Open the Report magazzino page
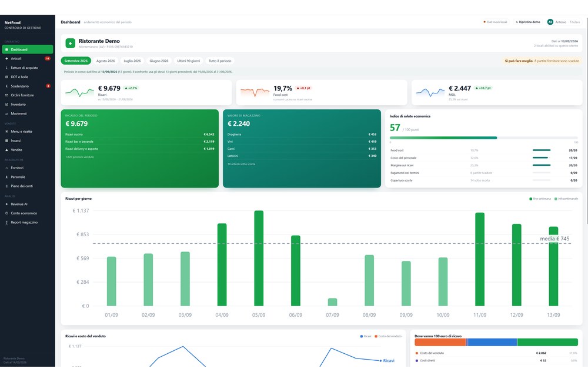 pos(28,222)
